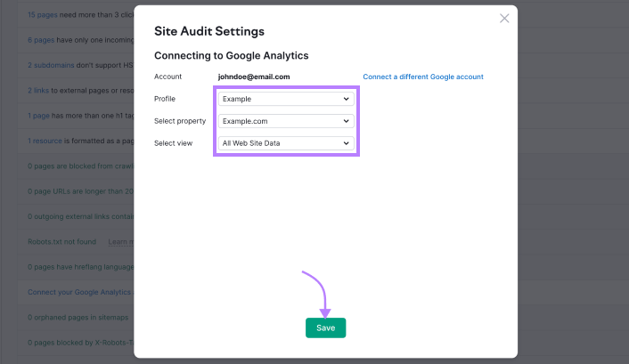The image size is (629, 364).
Task: Select the johndoe@email.com account text
Action: (x=254, y=77)
